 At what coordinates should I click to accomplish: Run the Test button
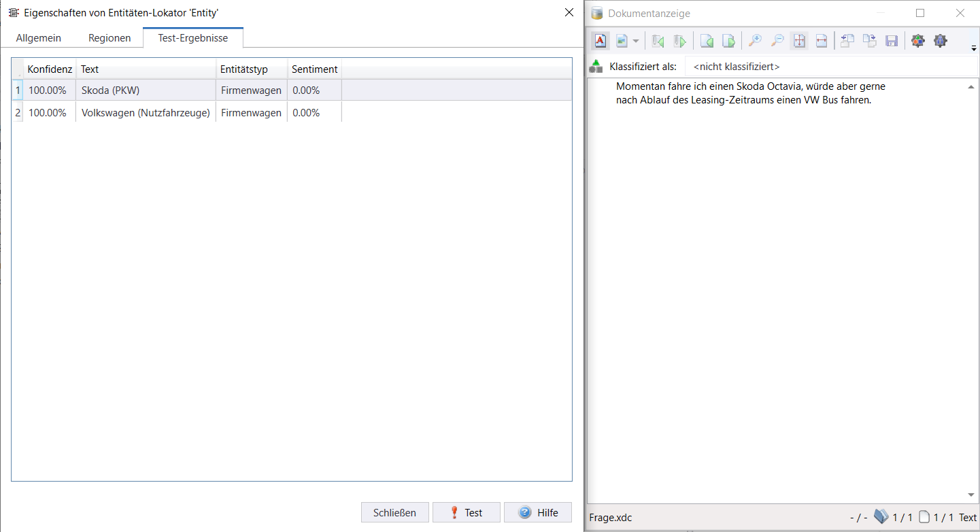(x=467, y=513)
